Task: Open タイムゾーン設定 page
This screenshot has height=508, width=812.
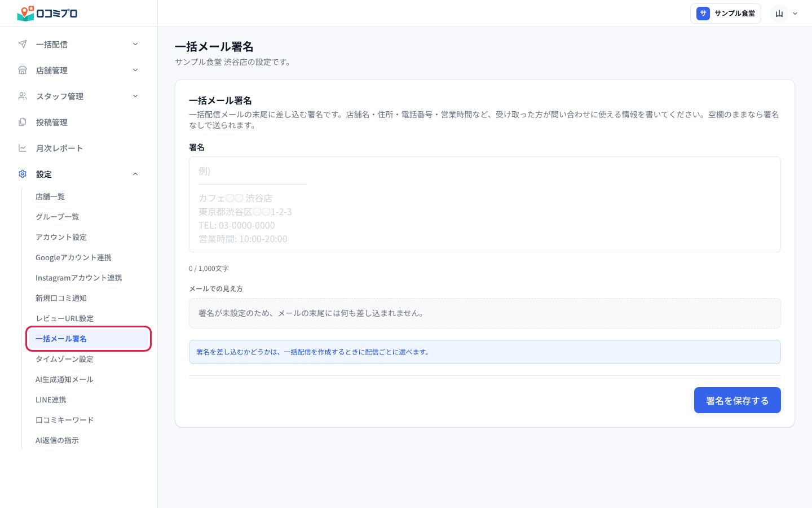Action: click(x=64, y=359)
